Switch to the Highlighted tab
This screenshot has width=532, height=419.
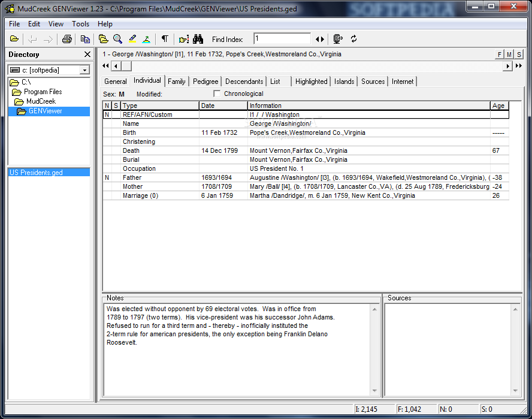[311, 82]
